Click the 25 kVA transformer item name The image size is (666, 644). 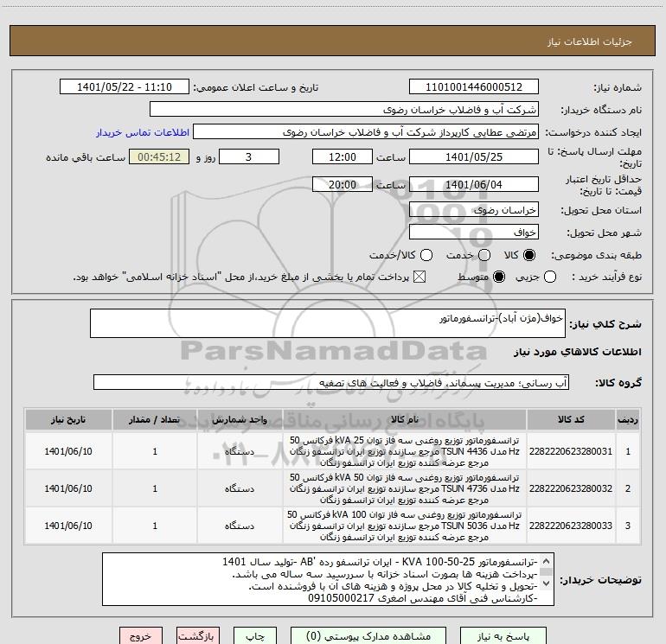tap(405, 451)
